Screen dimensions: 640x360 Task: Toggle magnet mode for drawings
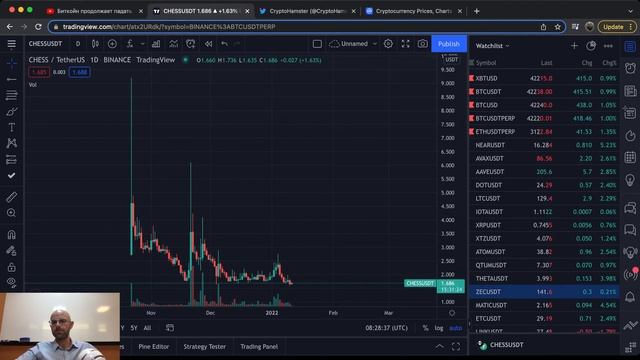pyautogui.click(x=11, y=235)
